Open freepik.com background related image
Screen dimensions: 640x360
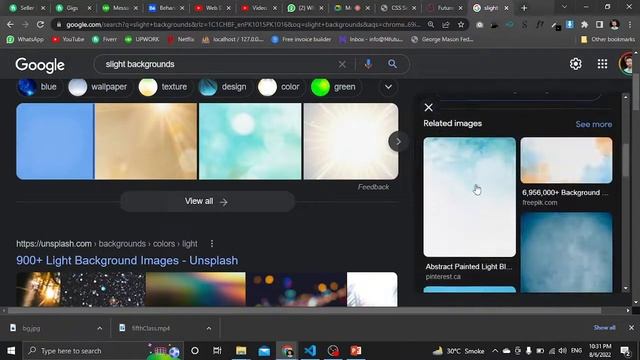point(566,160)
